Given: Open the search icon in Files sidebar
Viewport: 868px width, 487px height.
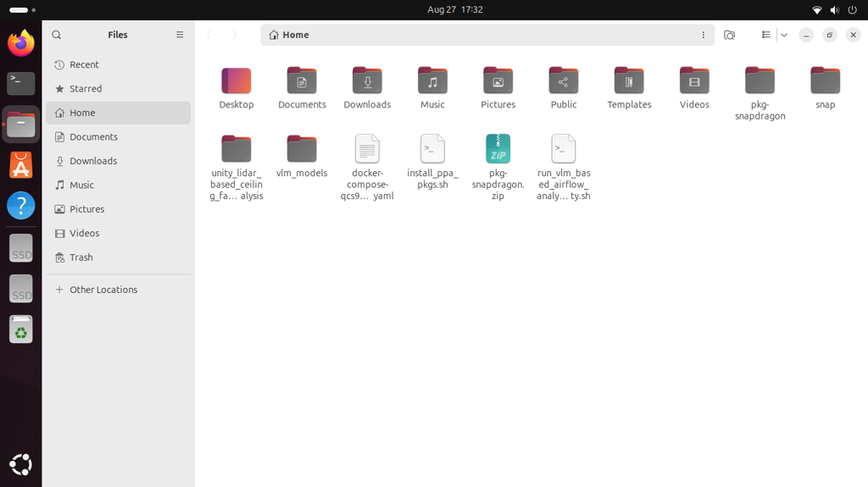Looking at the screenshot, I should [x=57, y=35].
